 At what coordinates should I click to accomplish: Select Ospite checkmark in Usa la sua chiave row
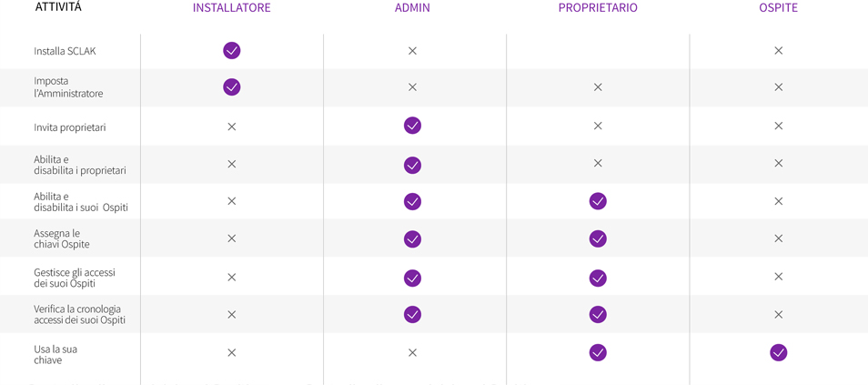[x=778, y=352]
